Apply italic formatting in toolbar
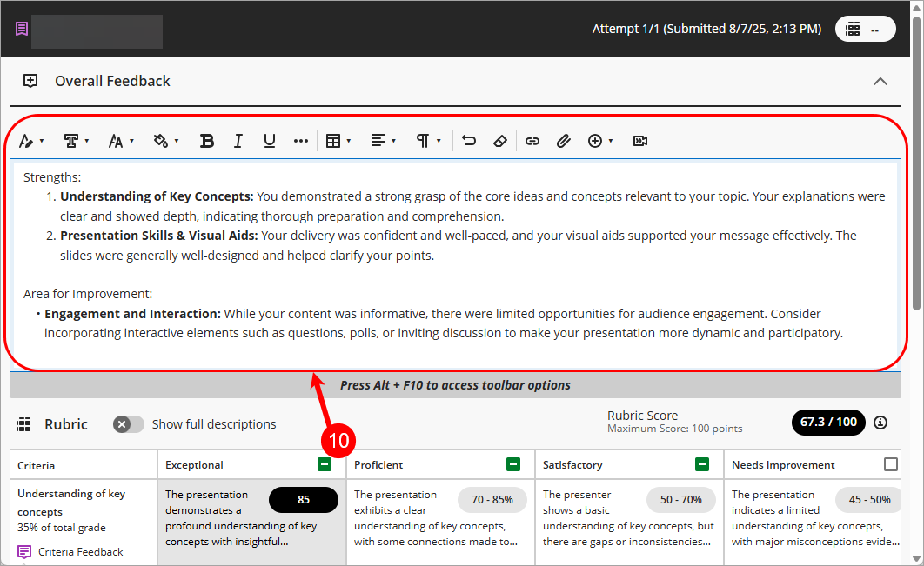 point(238,141)
